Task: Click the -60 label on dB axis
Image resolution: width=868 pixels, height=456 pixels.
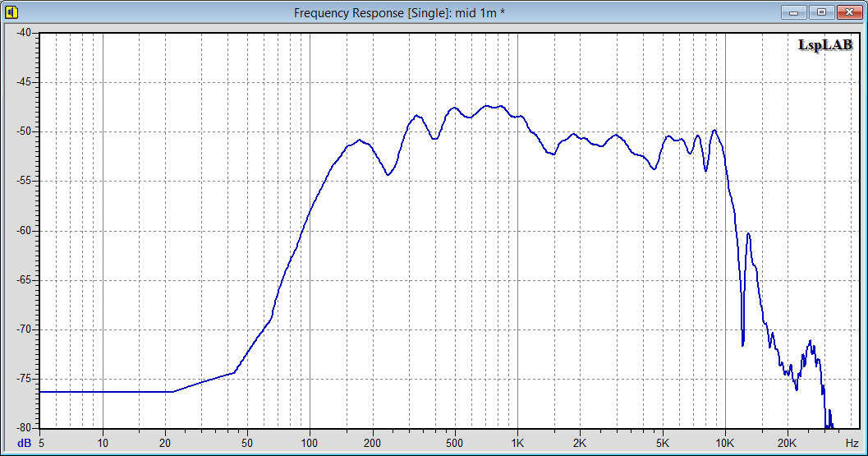Action: pyautogui.click(x=24, y=231)
